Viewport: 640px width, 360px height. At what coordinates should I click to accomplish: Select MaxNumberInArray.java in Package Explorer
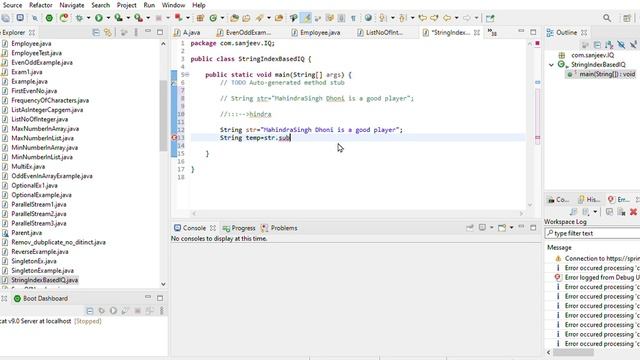(45, 129)
